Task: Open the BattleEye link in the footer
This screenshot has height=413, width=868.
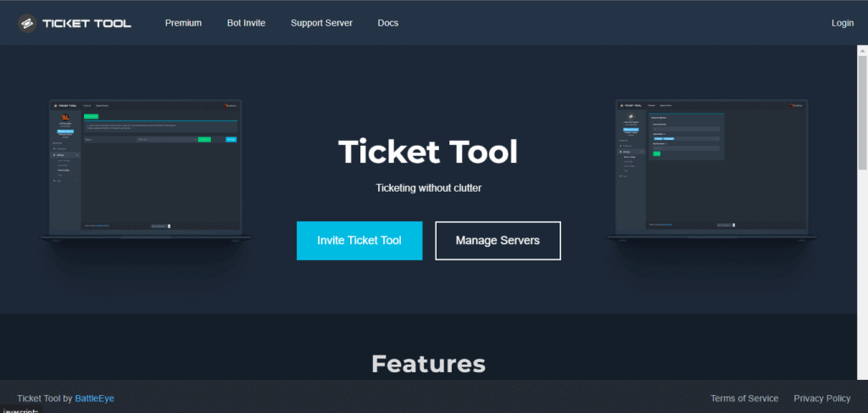Action: (x=95, y=399)
